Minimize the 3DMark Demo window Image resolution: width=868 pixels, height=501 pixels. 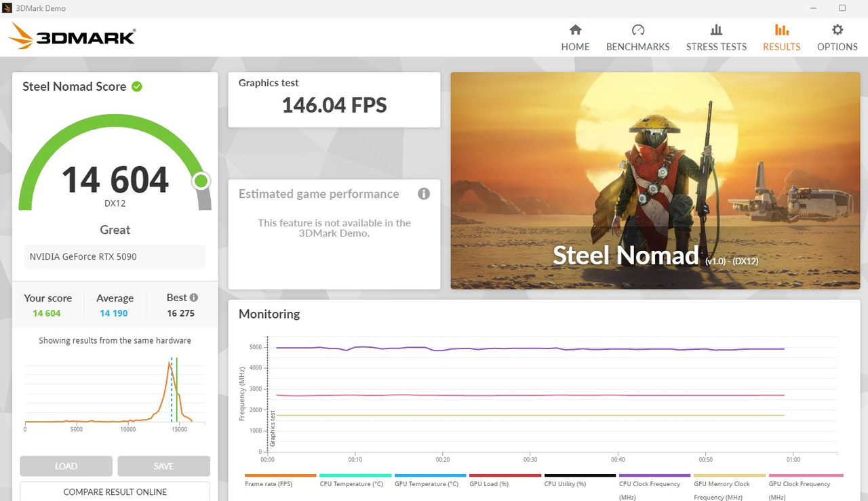click(812, 8)
